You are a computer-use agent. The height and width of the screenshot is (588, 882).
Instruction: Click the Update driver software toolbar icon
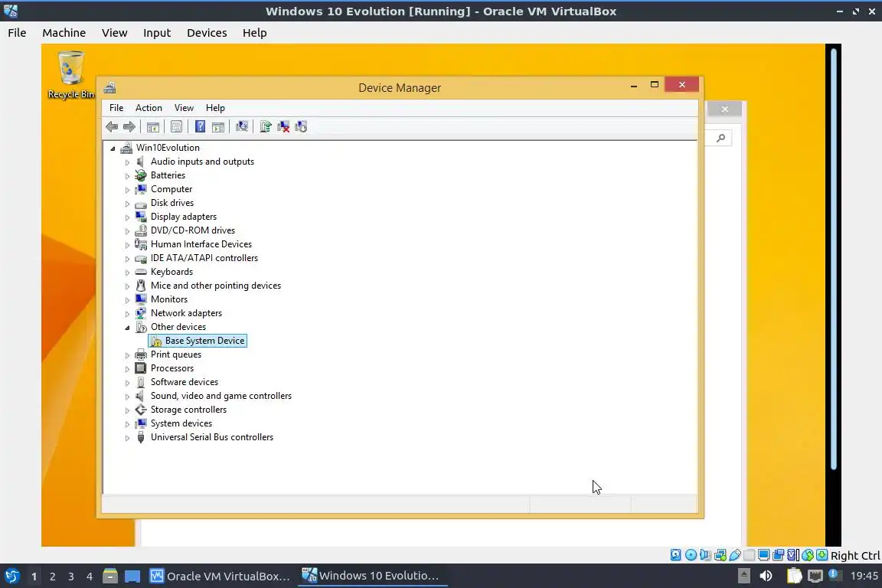(x=266, y=126)
